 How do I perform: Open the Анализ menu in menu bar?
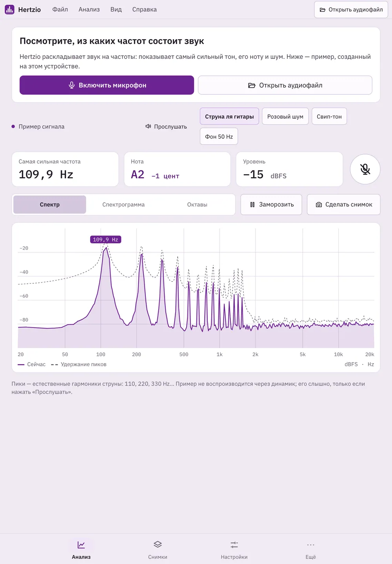pyautogui.click(x=89, y=9)
